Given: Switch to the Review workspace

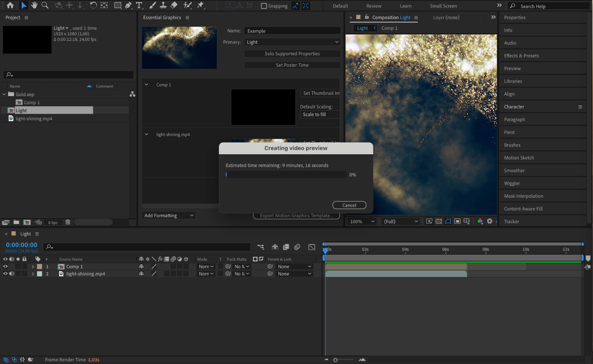Looking at the screenshot, I should point(373,6).
